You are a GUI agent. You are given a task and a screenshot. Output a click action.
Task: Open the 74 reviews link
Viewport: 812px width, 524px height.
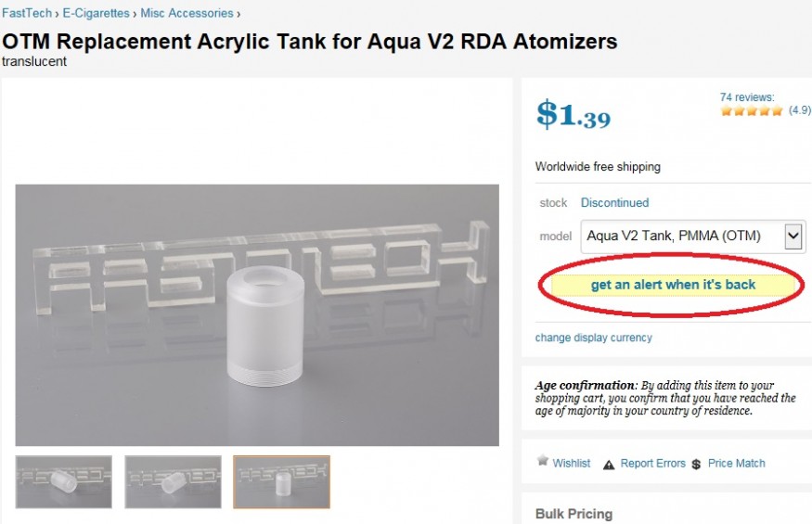coord(747,96)
